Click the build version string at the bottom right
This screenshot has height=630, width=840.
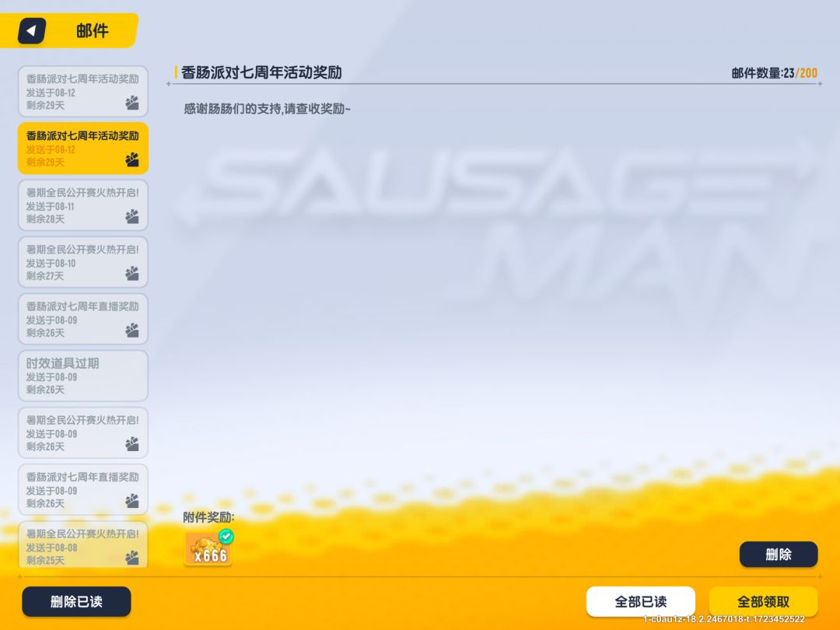click(724, 619)
